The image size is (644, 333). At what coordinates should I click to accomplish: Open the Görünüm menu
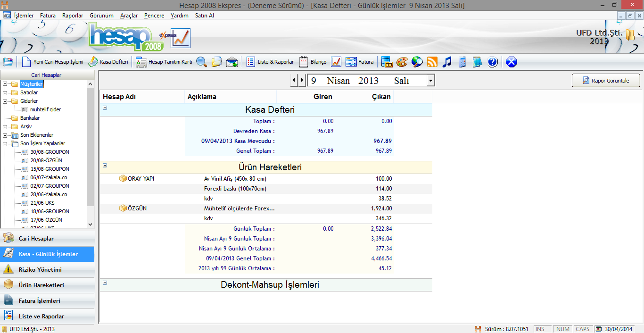(102, 16)
